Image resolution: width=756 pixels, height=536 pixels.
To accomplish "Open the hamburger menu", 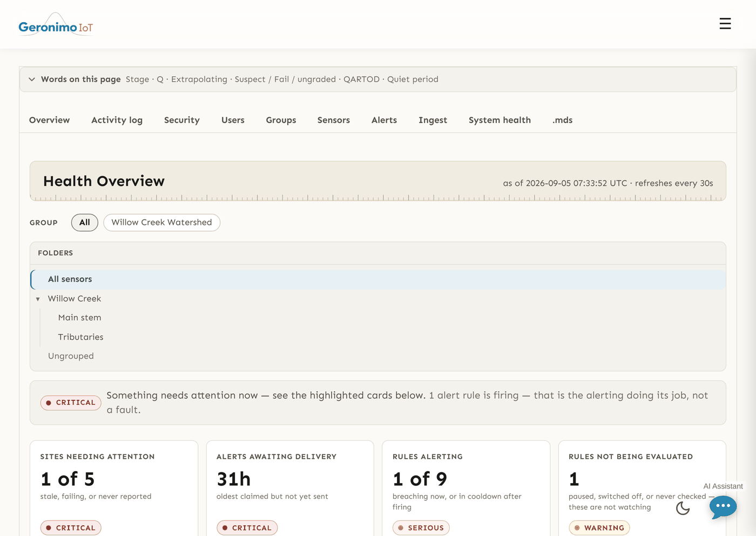I will pos(725,24).
